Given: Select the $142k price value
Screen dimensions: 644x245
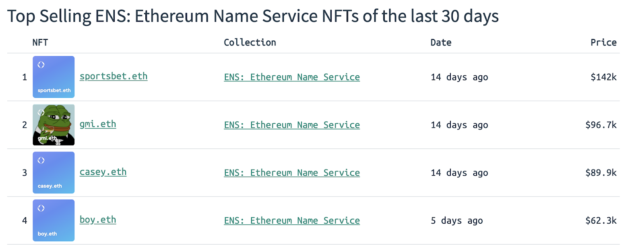Looking at the screenshot, I should (603, 77).
